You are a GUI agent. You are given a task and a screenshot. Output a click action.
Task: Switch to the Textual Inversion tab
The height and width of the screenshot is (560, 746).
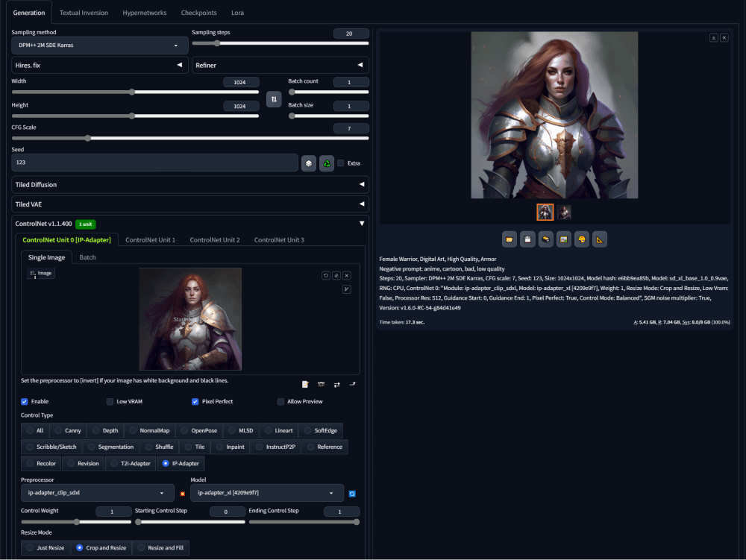click(84, 13)
